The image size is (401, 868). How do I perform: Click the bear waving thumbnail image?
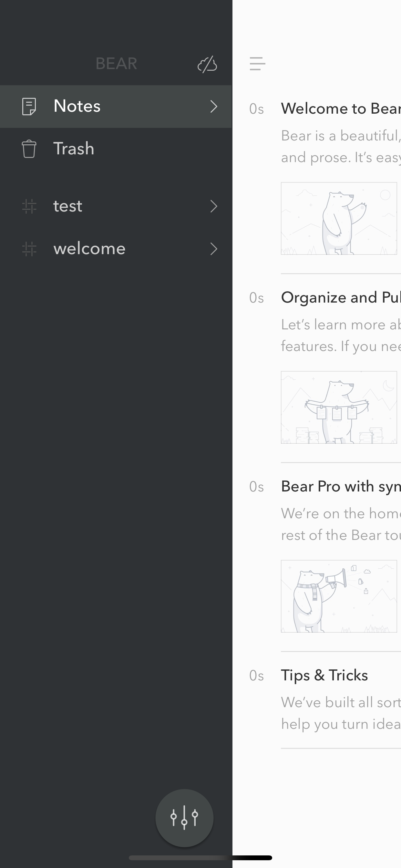(339, 218)
